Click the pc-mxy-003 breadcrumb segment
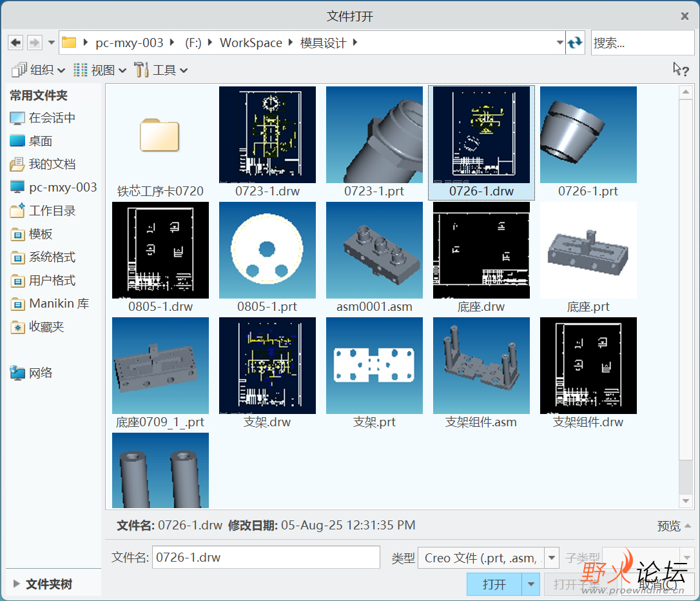Screen dimensions: 700x601 [130, 43]
